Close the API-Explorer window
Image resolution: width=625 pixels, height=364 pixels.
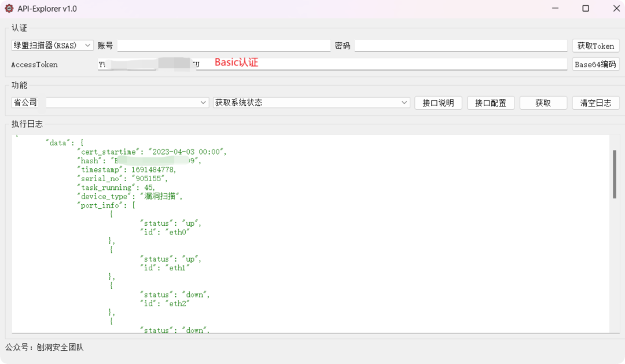pyautogui.click(x=616, y=8)
